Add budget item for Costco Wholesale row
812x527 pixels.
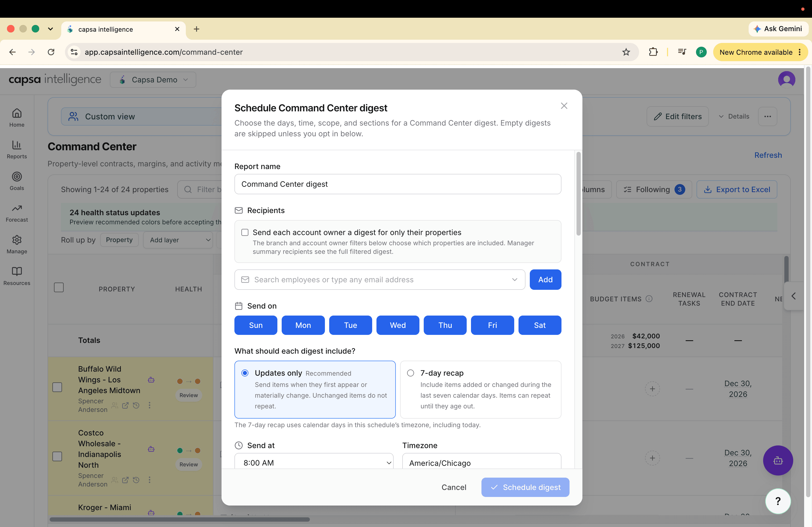[652, 458]
